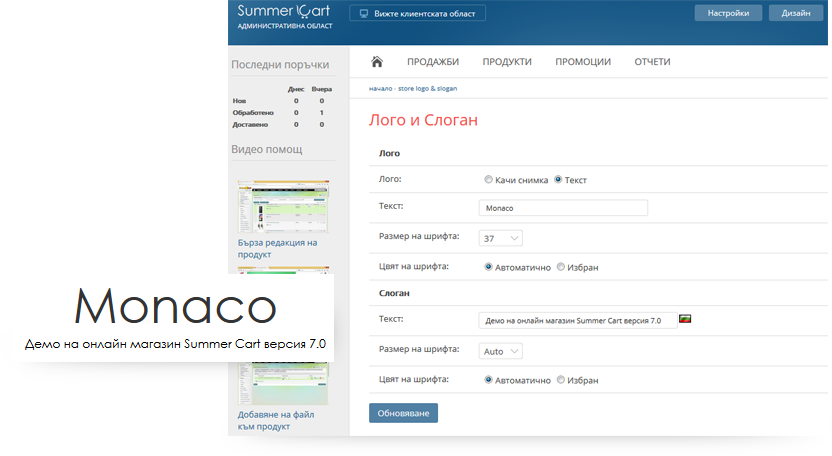832x456 pixels.
Task: Click the 'Обработено' orders row label
Action: (x=253, y=113)
